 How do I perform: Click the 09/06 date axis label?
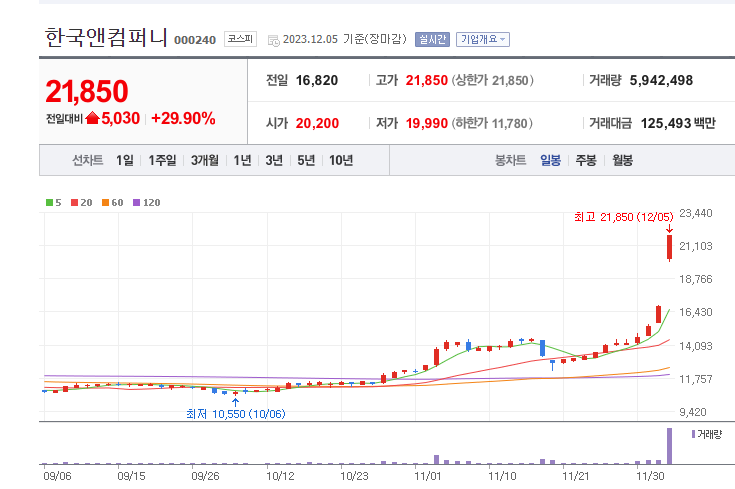click(x=57, y=476)
